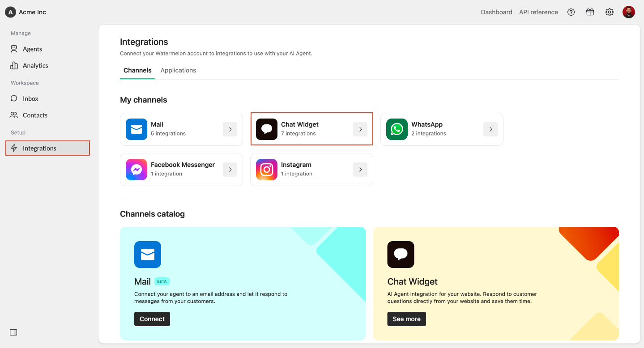644x348 pixels.
Task: Click the Contacts people icon
Action: coord(14,115)
